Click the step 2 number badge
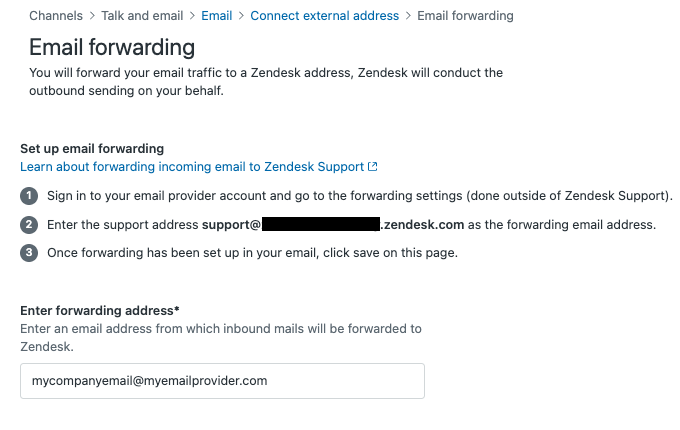The image size is (680, 430). point(29,224)
